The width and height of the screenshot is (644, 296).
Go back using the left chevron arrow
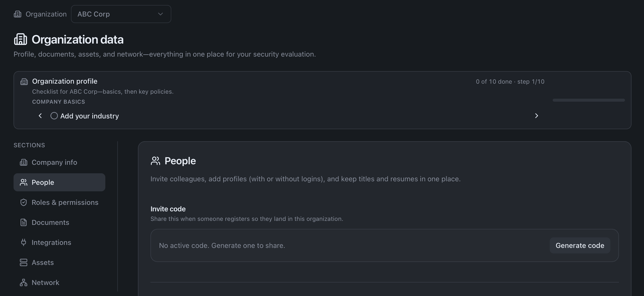pos(40,116)
